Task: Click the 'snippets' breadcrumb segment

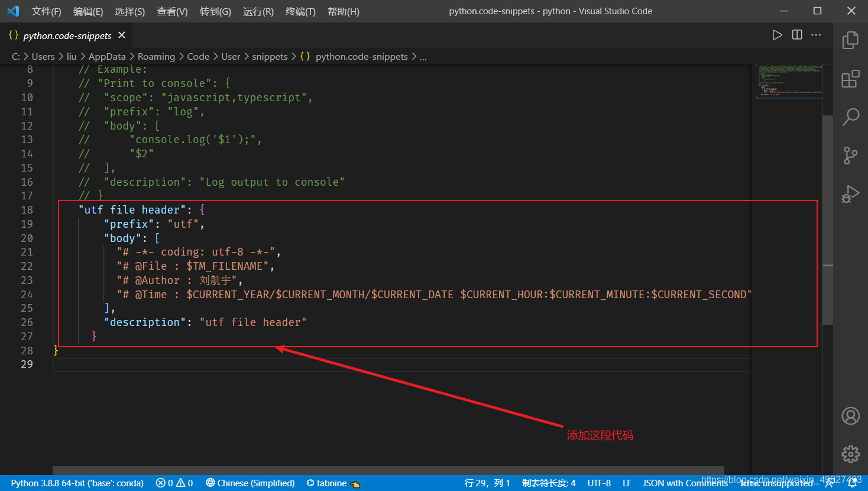Action: [270, 56]
